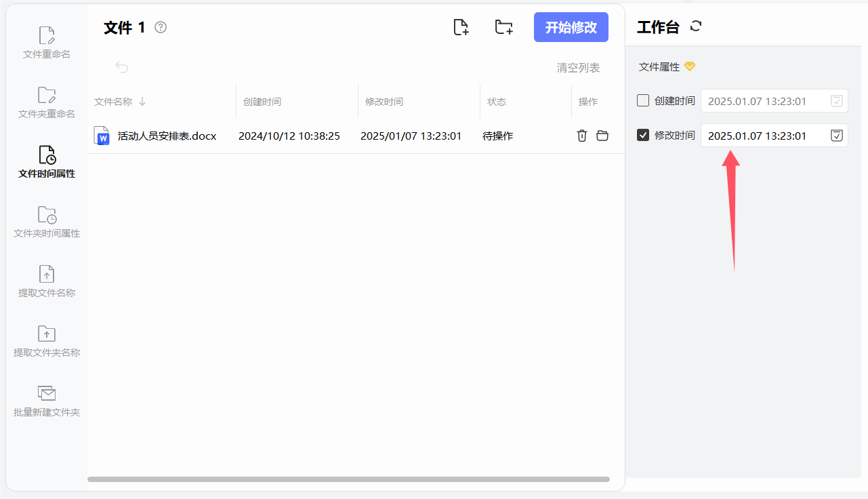Click the add folder icon
Viewport: 868px width, 499px height.
tap(503, 27)
